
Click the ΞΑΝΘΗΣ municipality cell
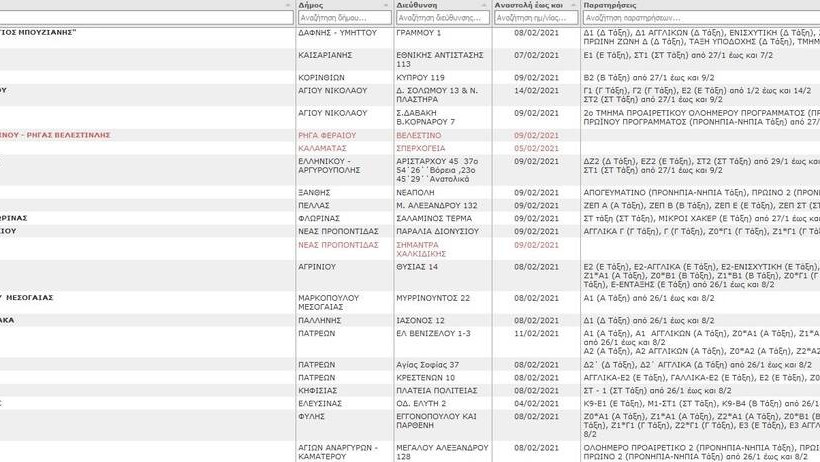pos(314,191)
